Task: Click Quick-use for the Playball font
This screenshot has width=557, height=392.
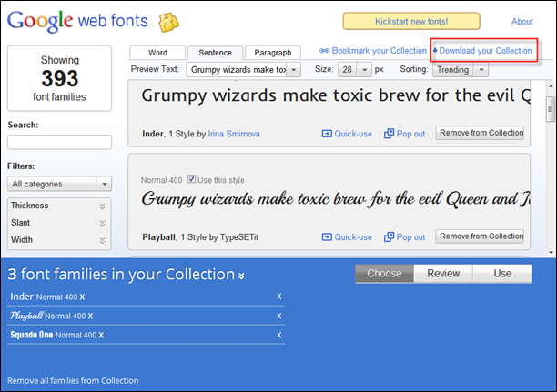Action: tap(347, 237)
